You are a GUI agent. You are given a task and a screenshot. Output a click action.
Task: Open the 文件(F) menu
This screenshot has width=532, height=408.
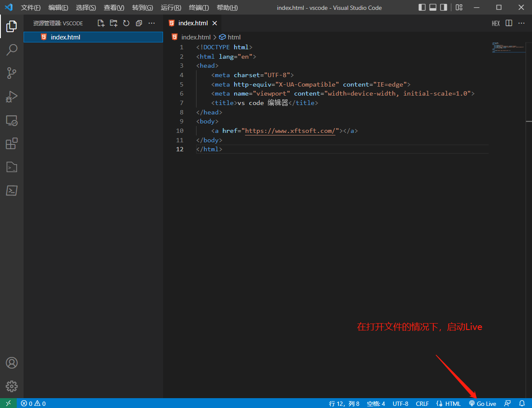pos(30,7)
